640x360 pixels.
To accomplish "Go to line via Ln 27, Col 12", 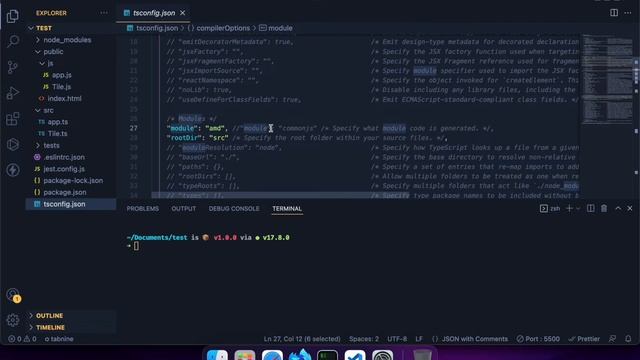I will (302, 339).
